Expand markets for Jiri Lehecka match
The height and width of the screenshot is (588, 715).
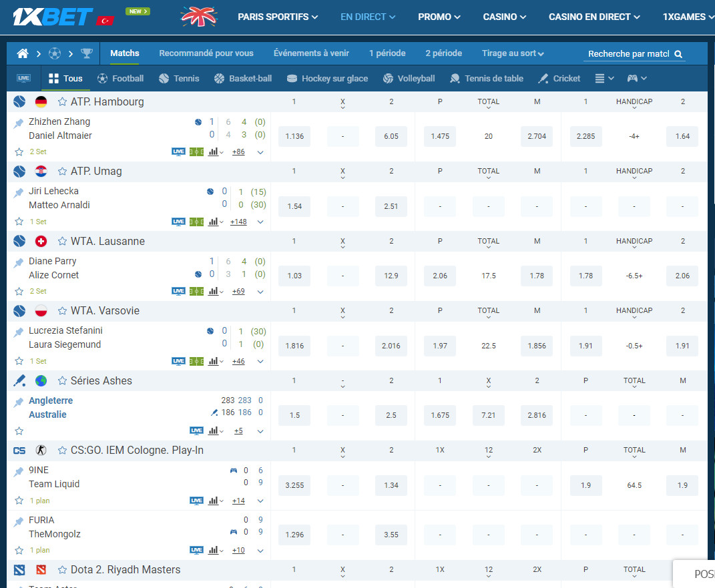coord(260,222)
